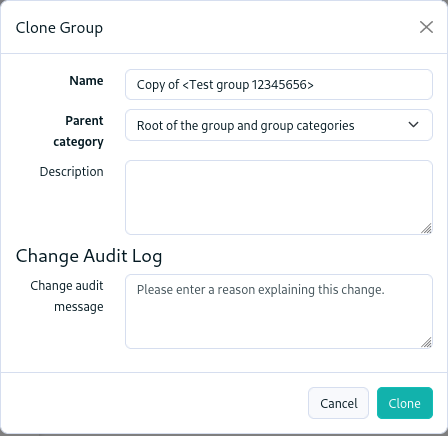This screenshot has height=436, width=448.
Task: Grab the Description box resize handle
Action: point(426,228)
